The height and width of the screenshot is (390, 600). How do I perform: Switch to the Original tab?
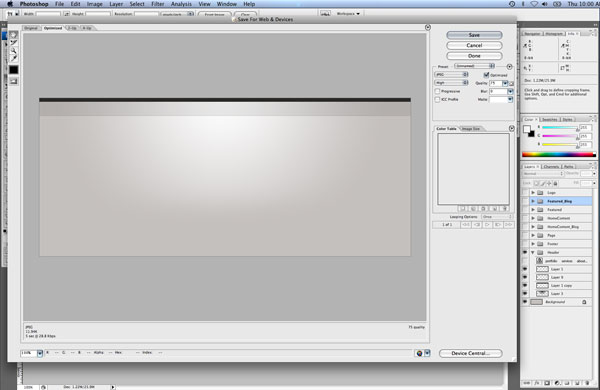point(31,28)
